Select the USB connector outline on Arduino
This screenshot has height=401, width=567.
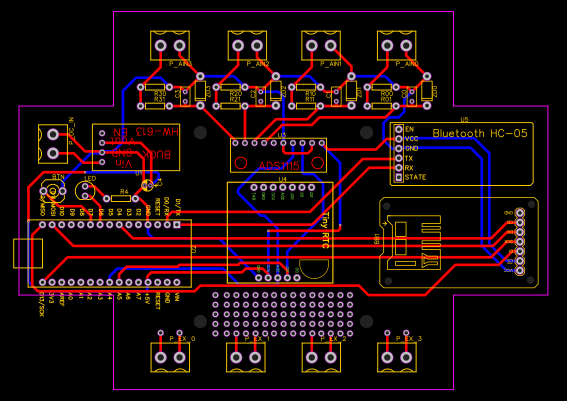28,253
